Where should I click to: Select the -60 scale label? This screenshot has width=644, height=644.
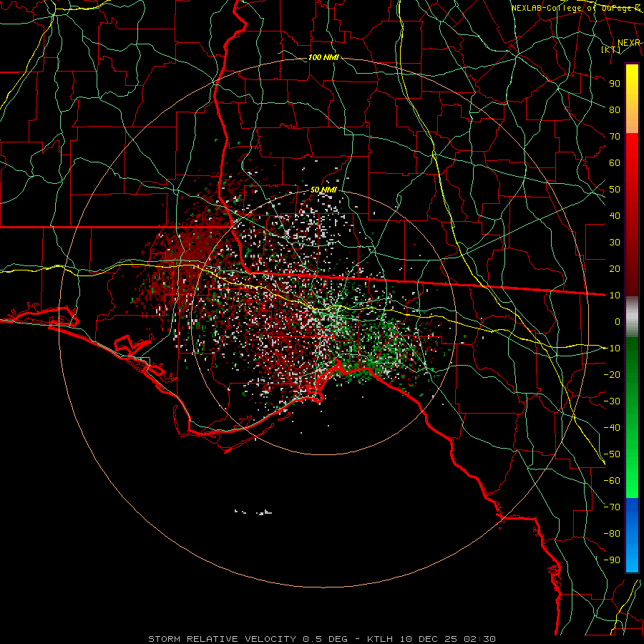612,481
